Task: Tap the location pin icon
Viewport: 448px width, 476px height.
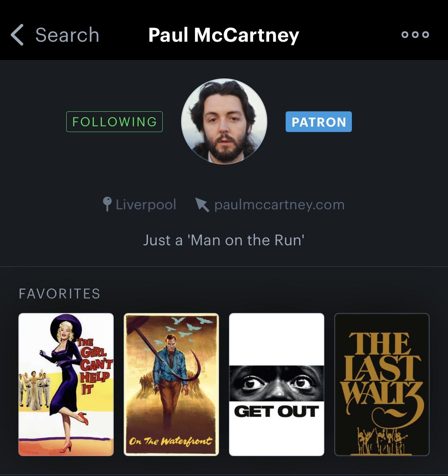Action: pos(108,205)
